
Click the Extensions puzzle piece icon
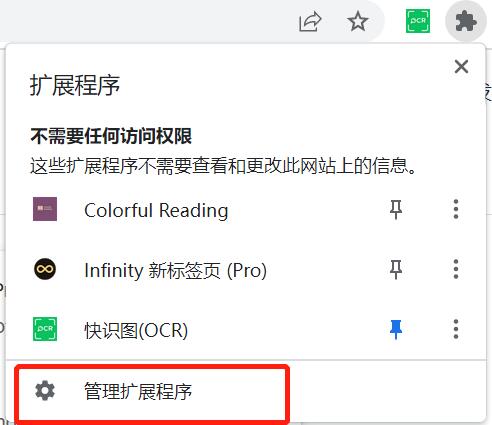[466, 21]
